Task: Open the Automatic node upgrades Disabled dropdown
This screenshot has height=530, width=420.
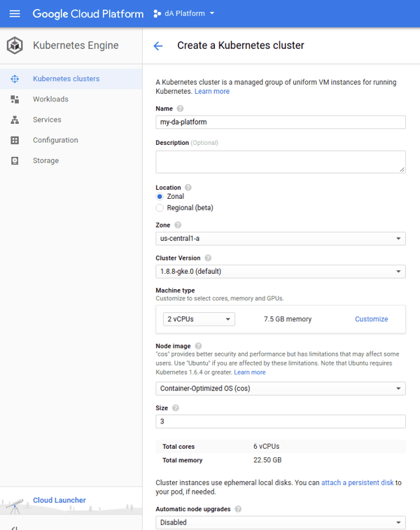Action: [x=281, y=522]
